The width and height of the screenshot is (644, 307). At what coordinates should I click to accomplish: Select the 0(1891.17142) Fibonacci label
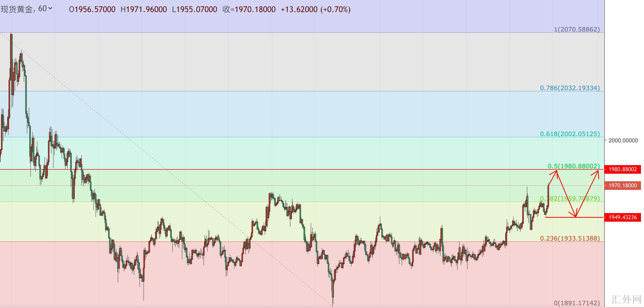577,303
